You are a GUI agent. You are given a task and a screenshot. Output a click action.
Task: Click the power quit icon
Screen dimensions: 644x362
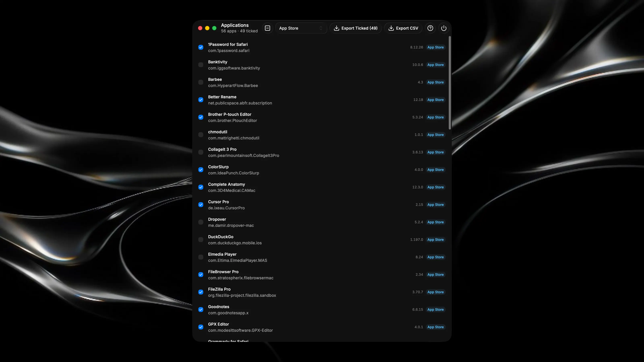click(x=444, y=28)
